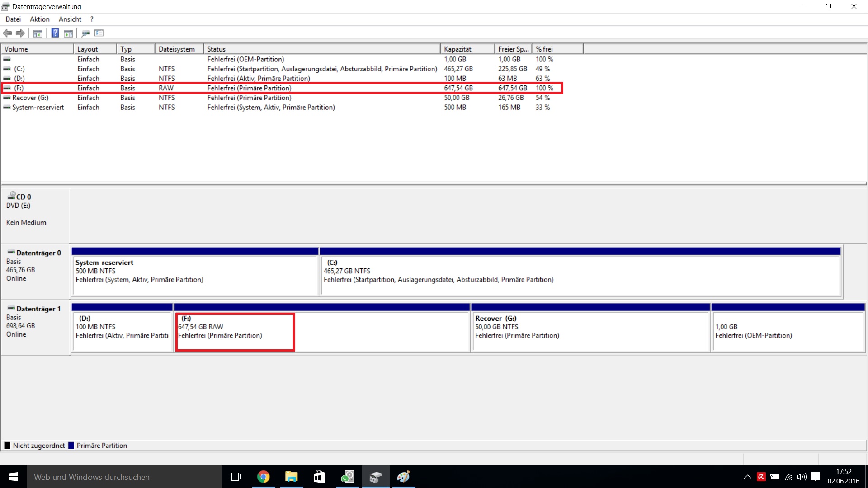Show hidden system tray icons chevron
Image resolution: width=868 pixels, height=488 pixels.
(747, 477)
